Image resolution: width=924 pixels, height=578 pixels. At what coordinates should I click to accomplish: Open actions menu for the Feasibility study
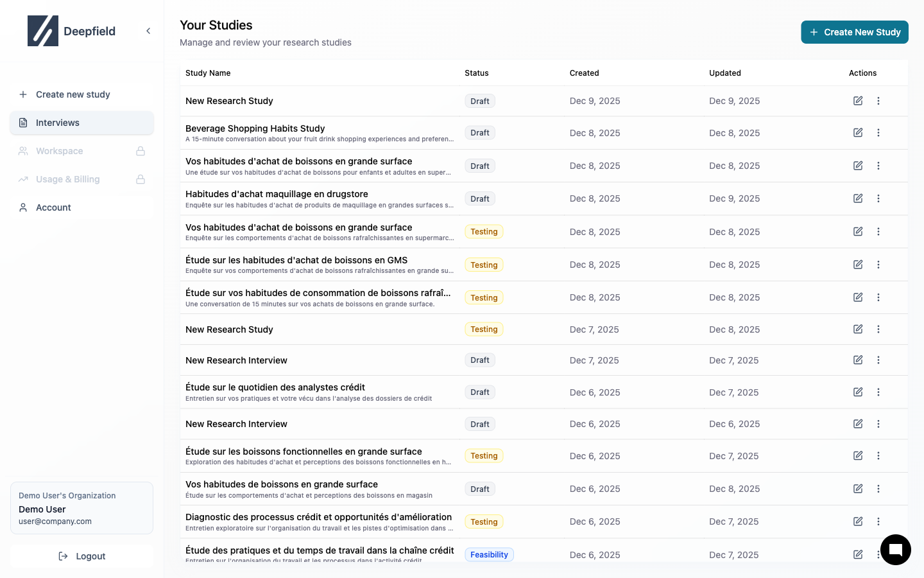pos(878,553)
